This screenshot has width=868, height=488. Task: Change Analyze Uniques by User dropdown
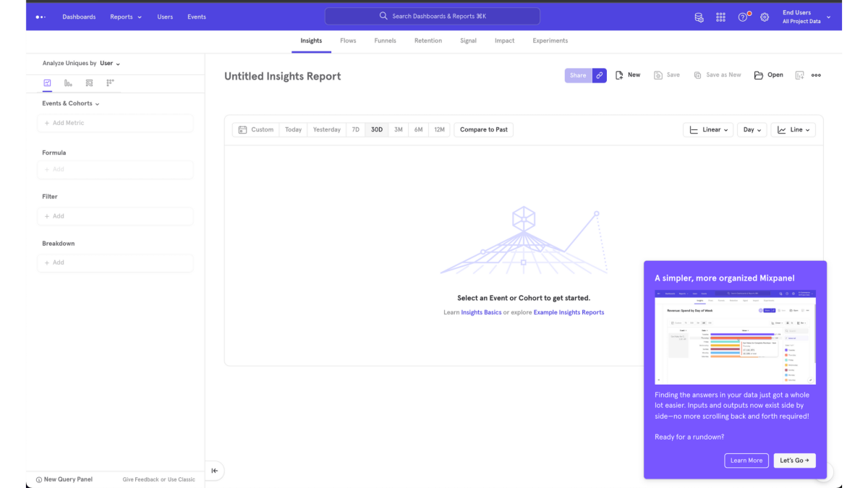point(110,64)
